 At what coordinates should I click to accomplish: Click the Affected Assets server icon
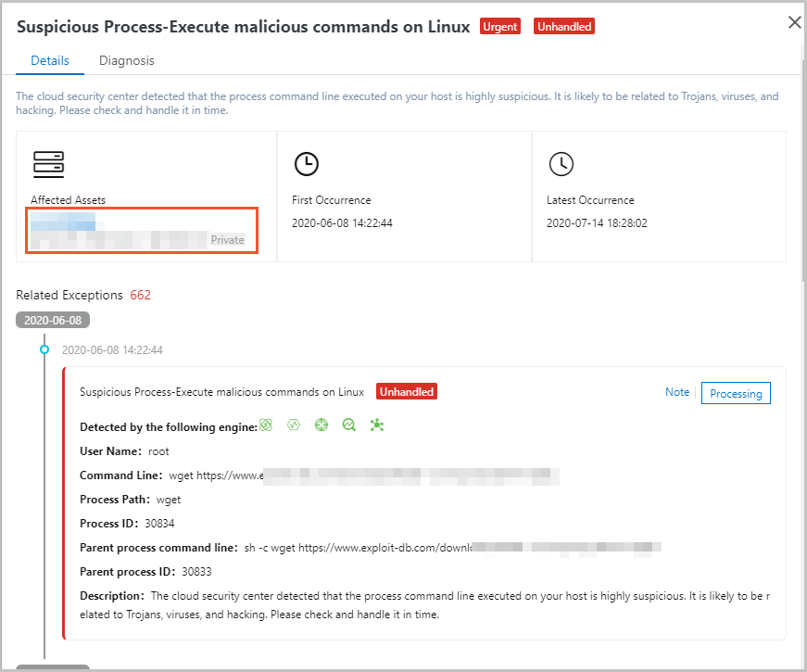(x=48, y=164)
